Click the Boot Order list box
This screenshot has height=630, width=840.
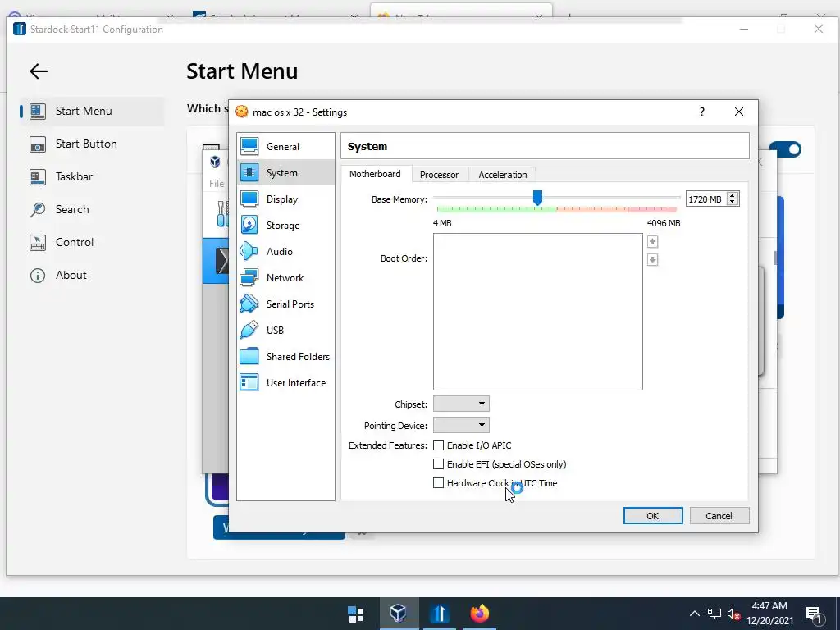pyautogui.click(x=538, y=311)
